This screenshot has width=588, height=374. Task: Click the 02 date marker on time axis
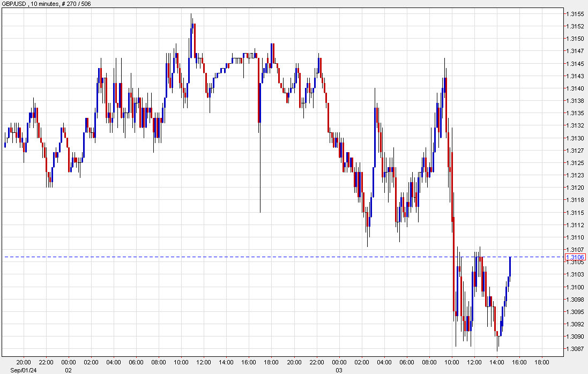(x=69, y=370)
